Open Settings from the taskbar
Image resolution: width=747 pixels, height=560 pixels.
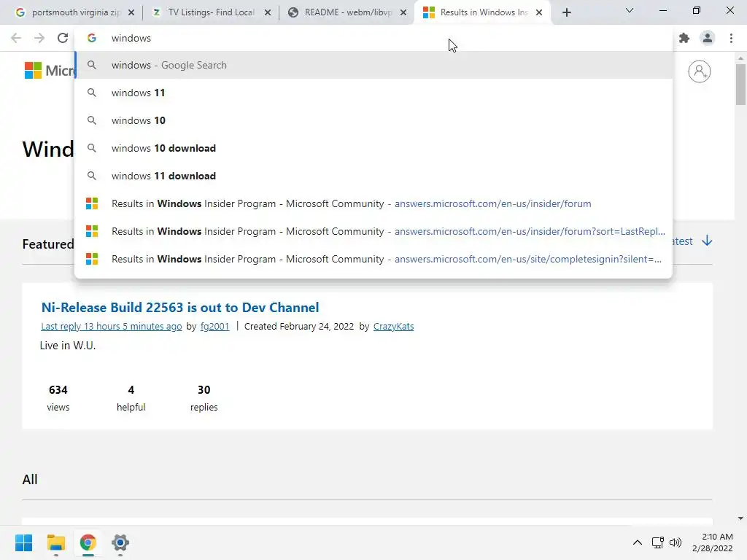[x=120, y=542]
